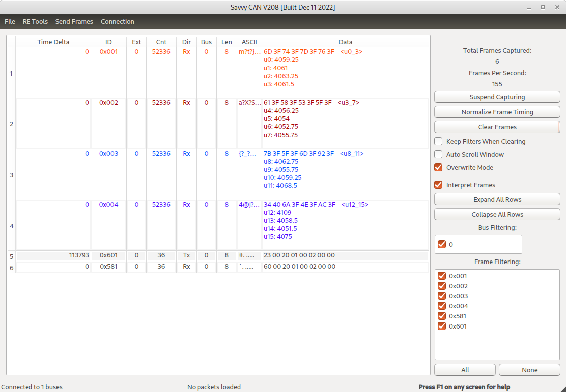Deselect all frame filters with None button

[529, 370]
